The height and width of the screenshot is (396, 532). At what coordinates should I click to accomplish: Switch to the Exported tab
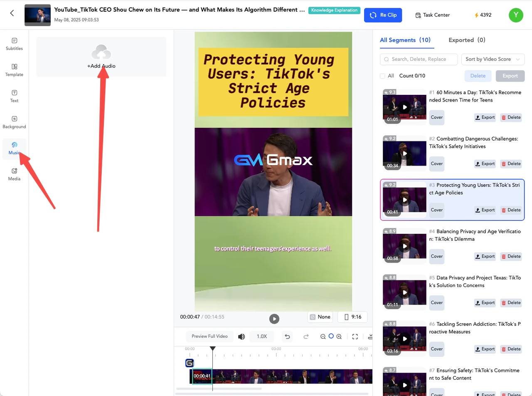tap(467, 40)
